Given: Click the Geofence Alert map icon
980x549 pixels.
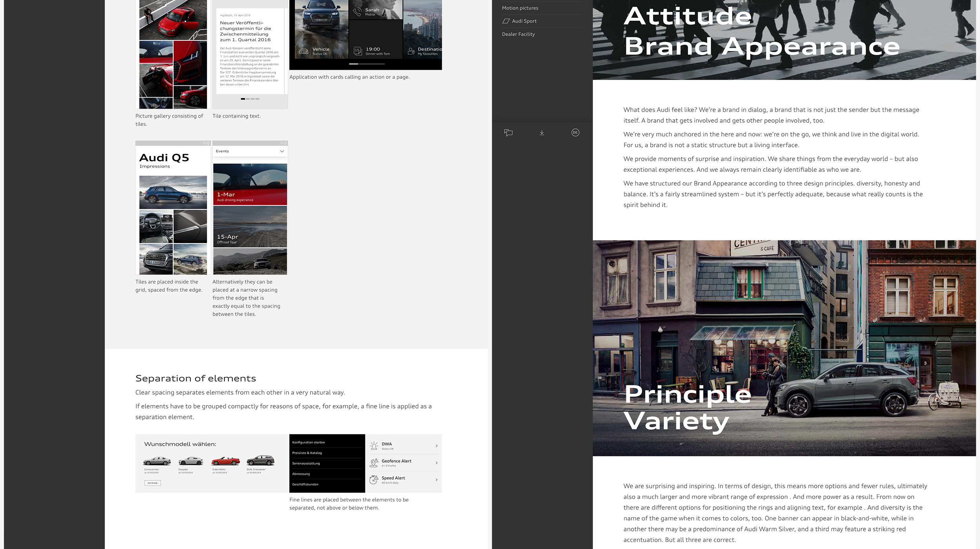Looking at the screenshot, I should [x=374, y=463].
